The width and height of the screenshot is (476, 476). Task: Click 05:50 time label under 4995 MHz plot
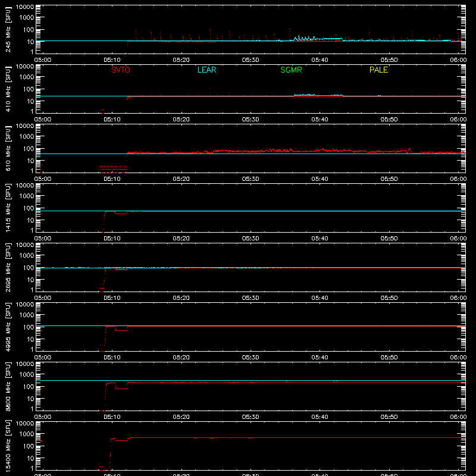tap(389, 358)
